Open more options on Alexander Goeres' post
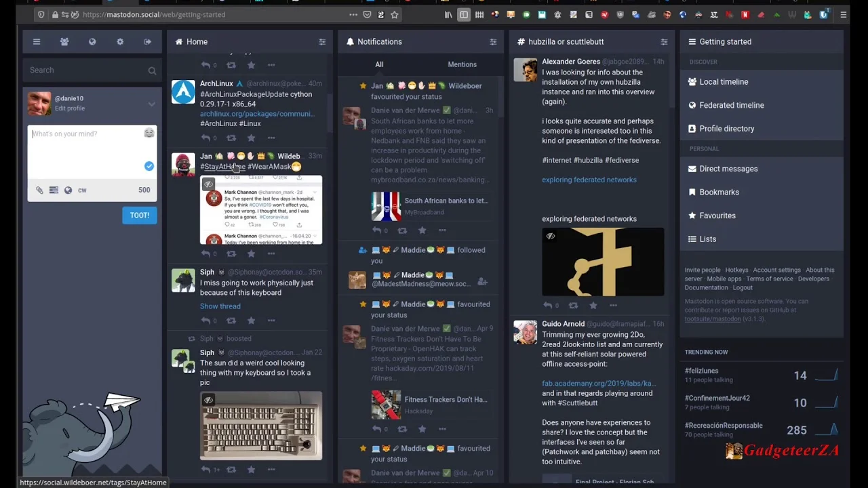The height and width of the screenshot is (488, 868). (x=613, y=306)
